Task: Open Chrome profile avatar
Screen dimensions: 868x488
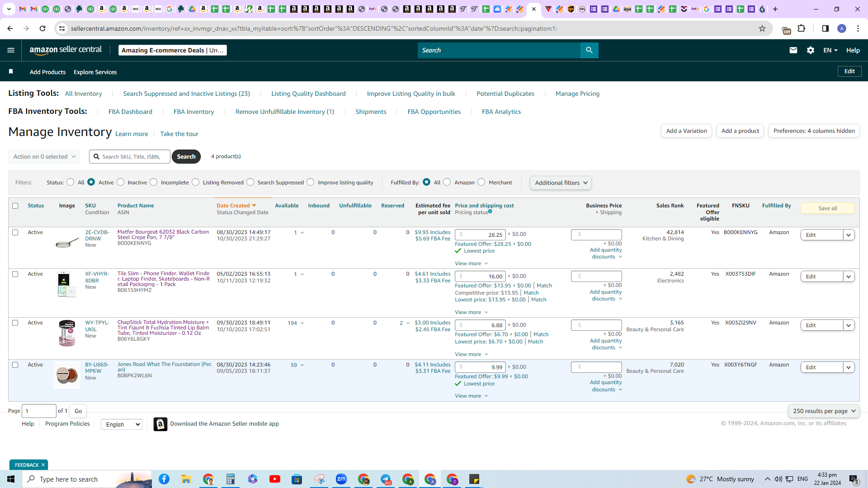Action: click(x=842, y=28)
